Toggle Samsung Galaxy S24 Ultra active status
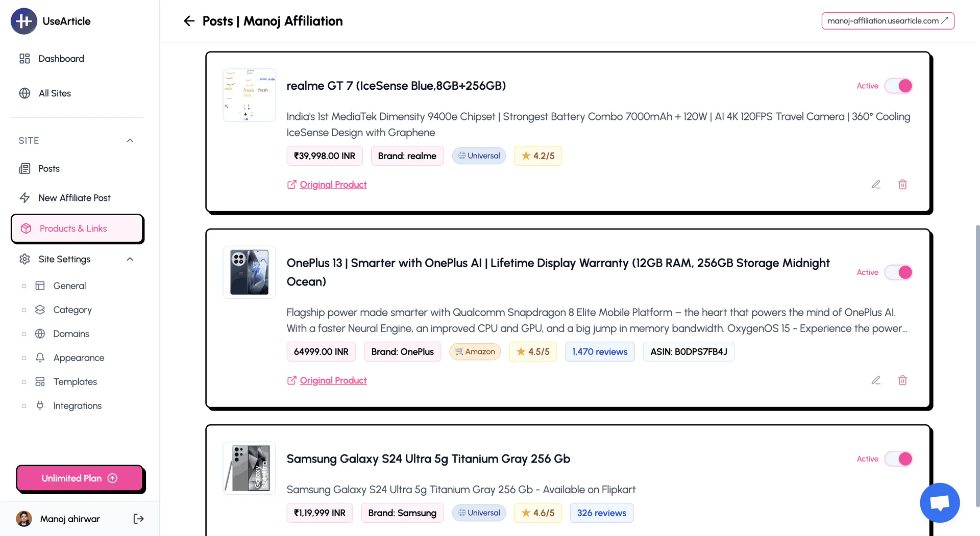This screenshot has height=536, width=980. (899, 459)
